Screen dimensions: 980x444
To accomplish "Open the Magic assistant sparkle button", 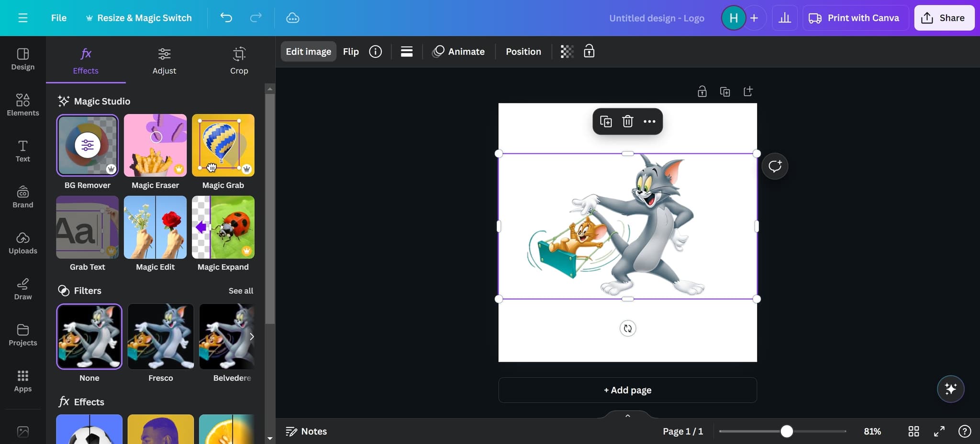I will 950,389.
